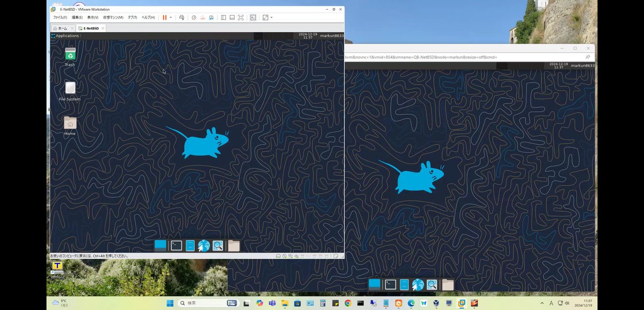Screen dimensions: 644x310
Task: Open Home folder in VMware guest dock
Action: click(233, 246)
